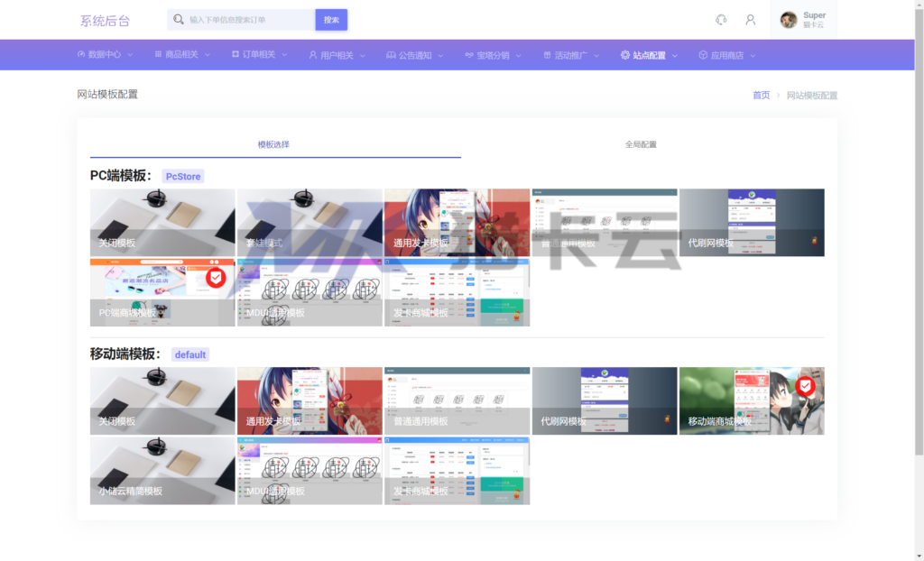Select PC端 通用发卡模板 thumbnail
The height and width of the screenshot is (561, 924).
(457, 223)
